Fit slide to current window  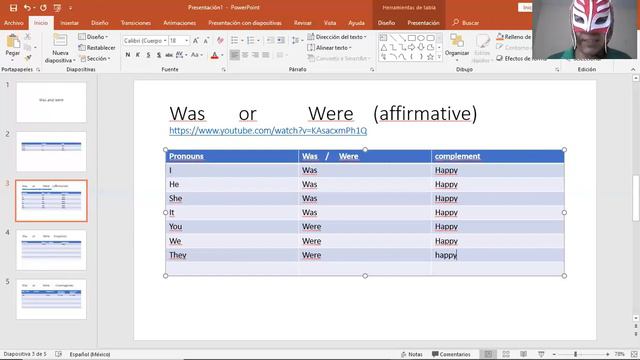(x=634, y=354)
